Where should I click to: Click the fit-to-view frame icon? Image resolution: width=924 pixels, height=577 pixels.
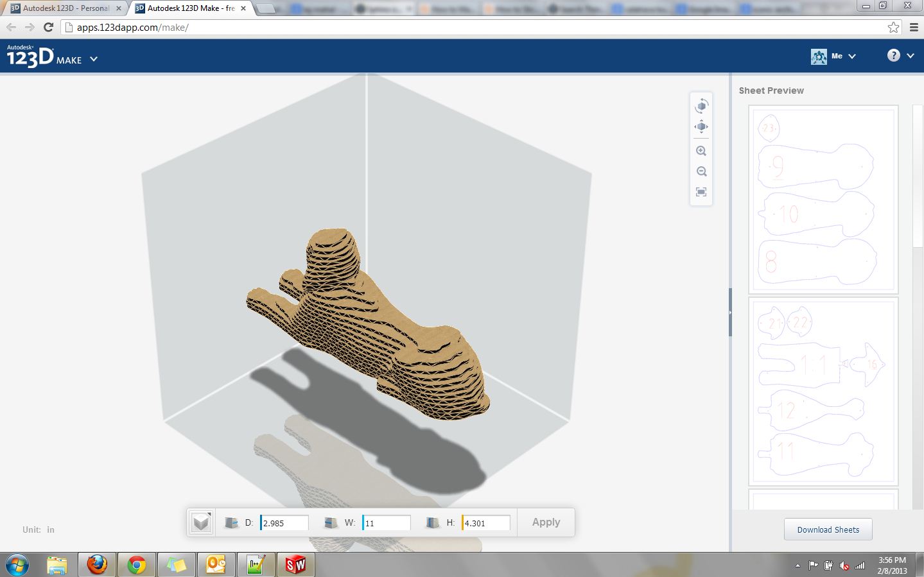pos(701,192)
